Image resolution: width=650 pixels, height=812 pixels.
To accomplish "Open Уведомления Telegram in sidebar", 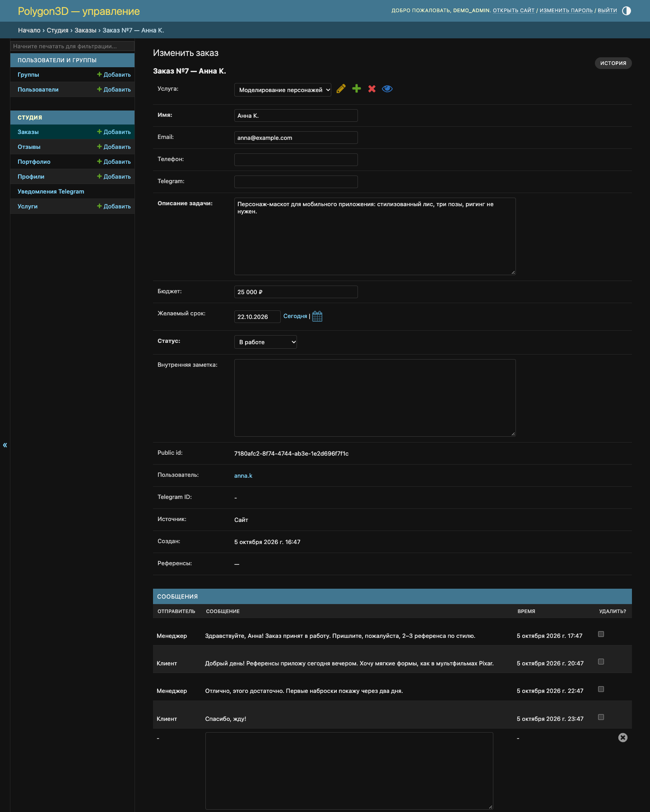I will [x=51, y=192].
